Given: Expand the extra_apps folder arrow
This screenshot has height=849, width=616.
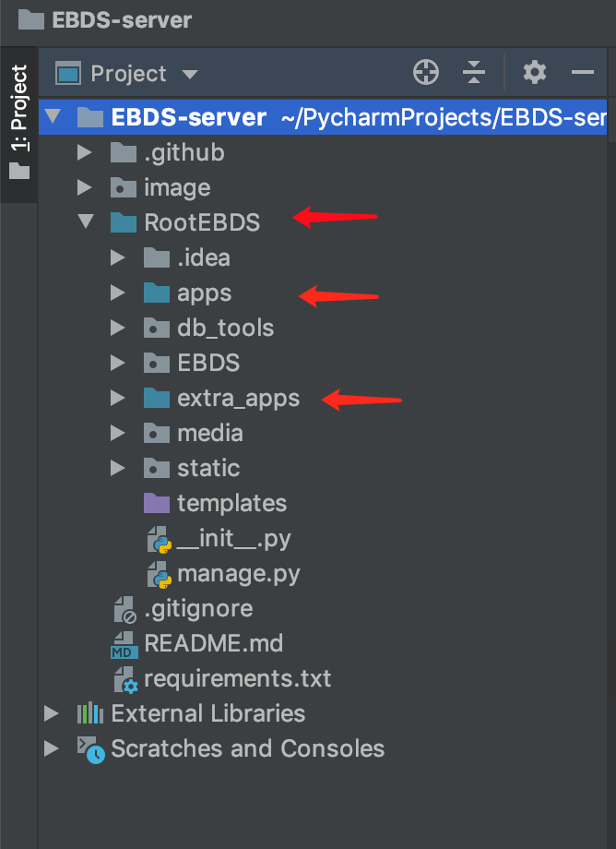Looking at the screenshot, I should 117,398.
